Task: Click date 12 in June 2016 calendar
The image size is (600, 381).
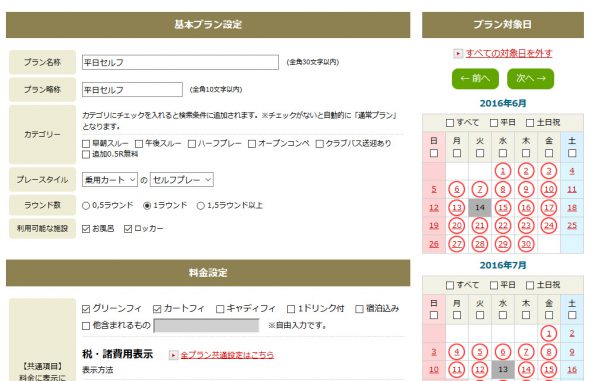Action: coord(434,207)
